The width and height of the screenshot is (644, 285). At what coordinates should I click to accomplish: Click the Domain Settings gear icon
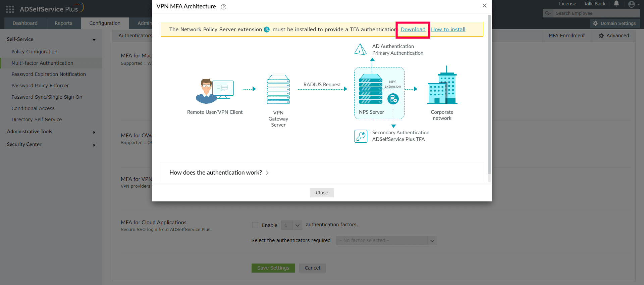(595, 23)
